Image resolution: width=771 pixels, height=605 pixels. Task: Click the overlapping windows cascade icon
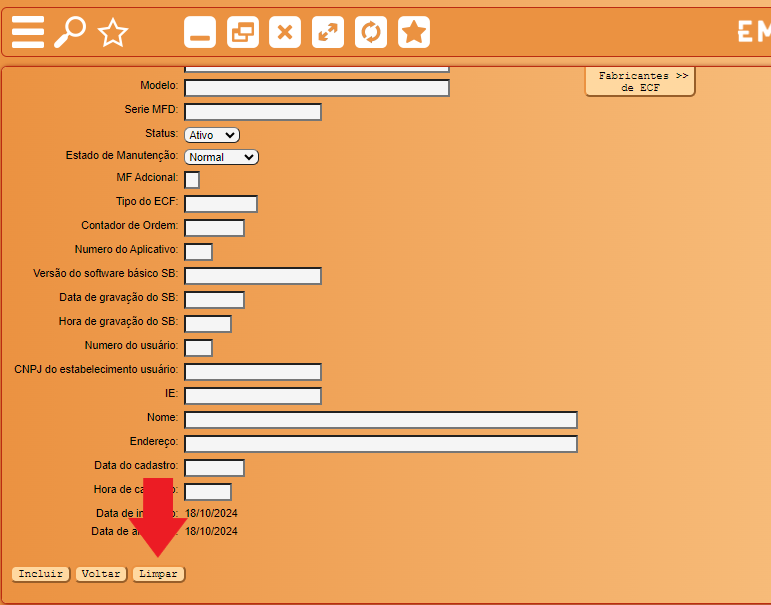click(x=243, y=32)
